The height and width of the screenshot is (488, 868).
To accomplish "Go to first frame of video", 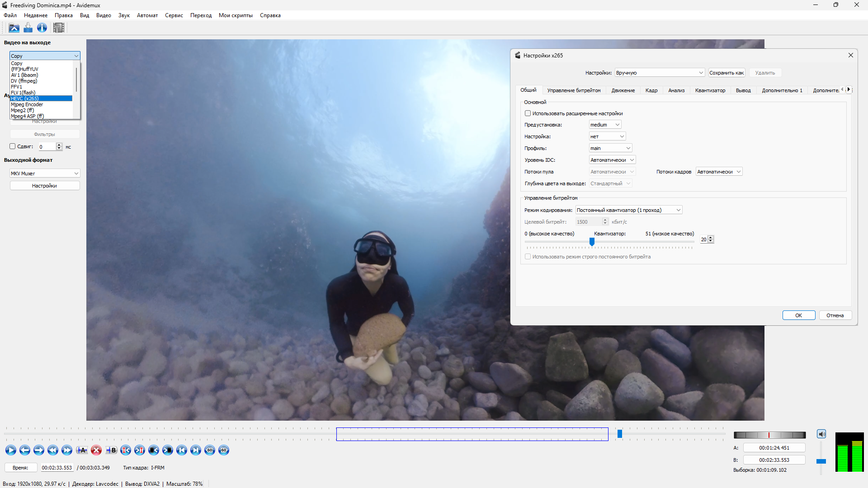I will tap(182, 450).
